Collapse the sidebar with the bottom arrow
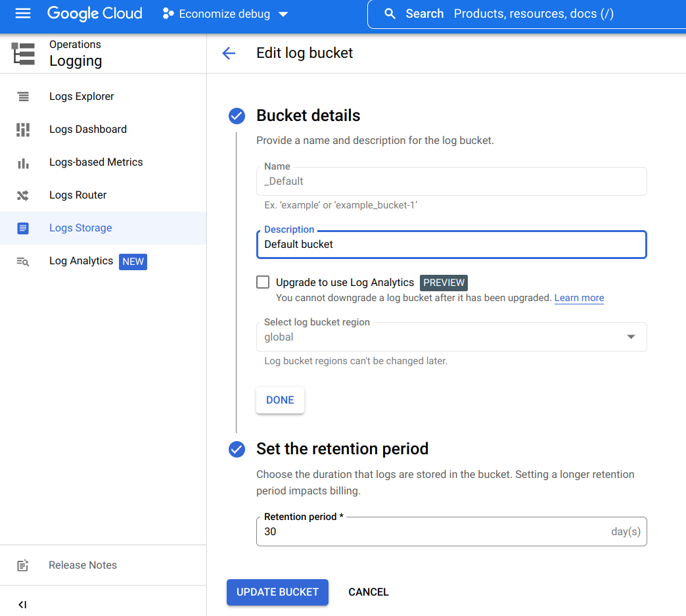The height and width of the screenshot is (616, 686). (22, 604)
